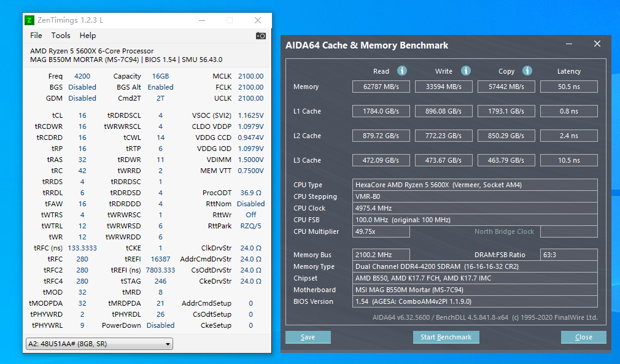Click the ZenTimings app logo icon
This screenshot has width=620, height=364.
coord(29,20)
